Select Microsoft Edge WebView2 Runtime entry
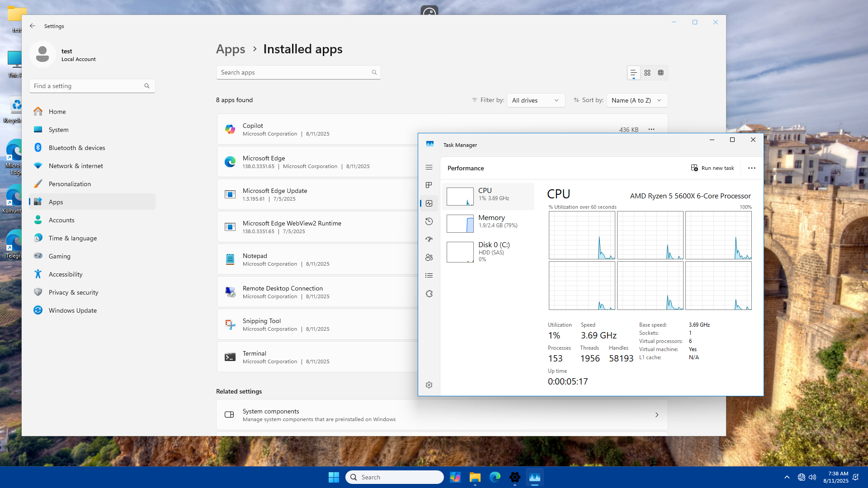This screenshot has width=868, height=488. coord(317,227)
